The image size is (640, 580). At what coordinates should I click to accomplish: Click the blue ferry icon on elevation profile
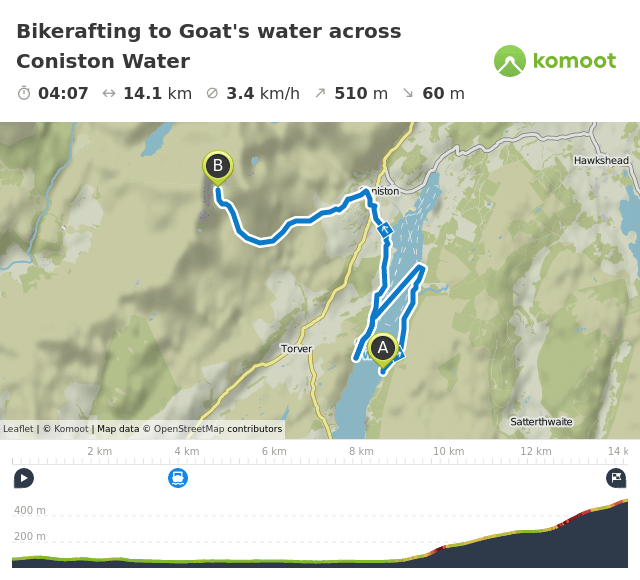(x=178, y=478)
